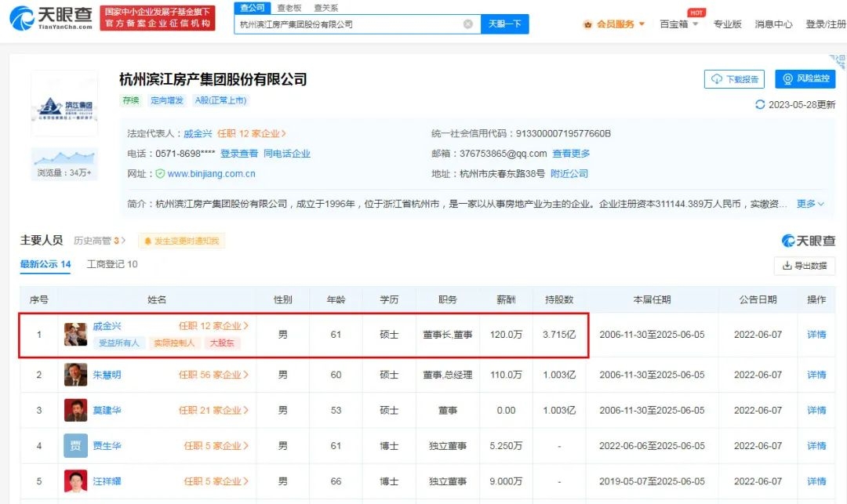This screenshot has width=847, height=504.
Task: Click name 朱慧明 in the table
Action: [107, 375]
